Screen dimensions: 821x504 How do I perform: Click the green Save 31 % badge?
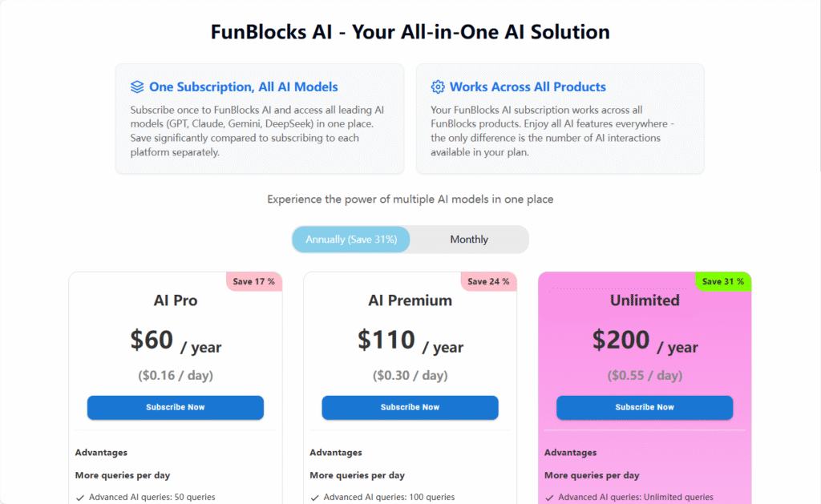coord(723,281)
